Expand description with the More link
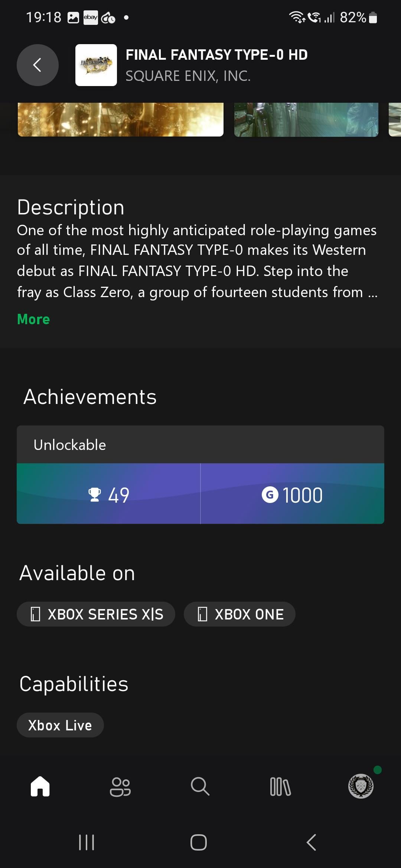Viewport: 401px width, 868px height. pyautogui.click(x=33, y=319)
